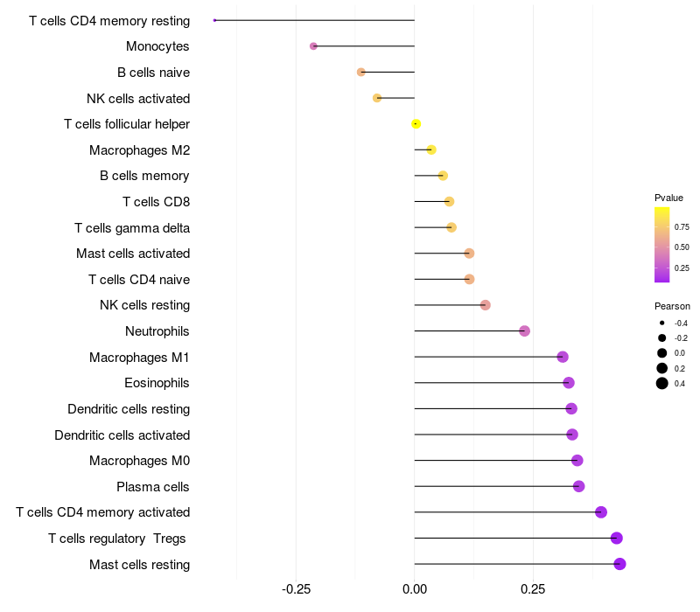Select the yellow T cells follicular helper dot
700x612 pixels.
click(416, 124)
